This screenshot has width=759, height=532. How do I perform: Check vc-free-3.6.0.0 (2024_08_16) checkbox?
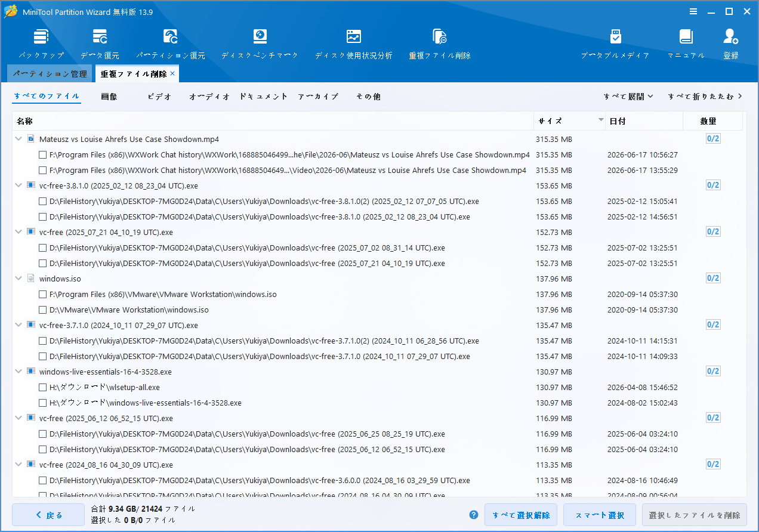tap(42, 480)
